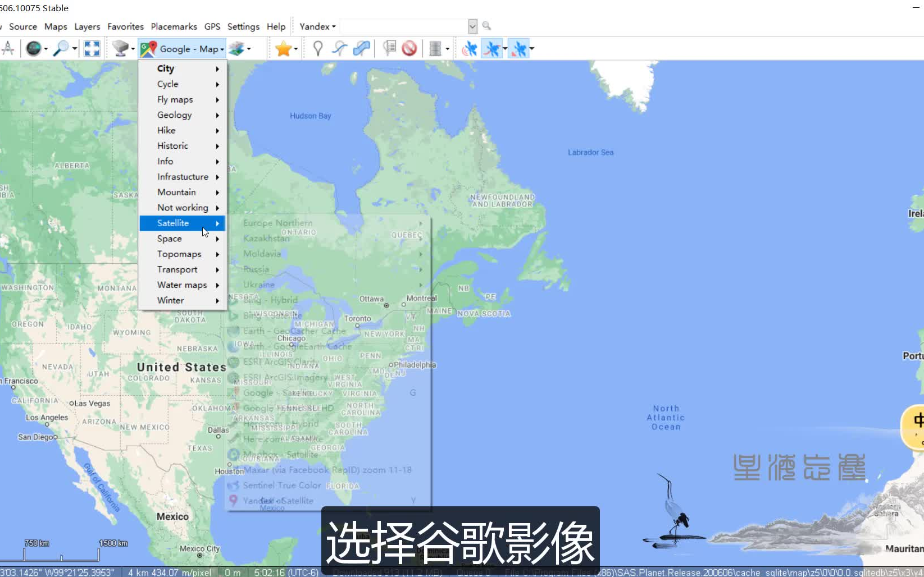Screen dimensions: 924x577
Task: Open the Layers menu
Action: pos(87,26)
